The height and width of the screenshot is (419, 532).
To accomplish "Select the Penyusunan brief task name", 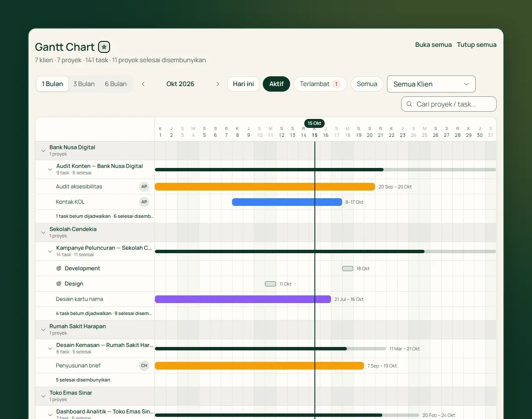I will pyautogui.click(x=78, y=365).
